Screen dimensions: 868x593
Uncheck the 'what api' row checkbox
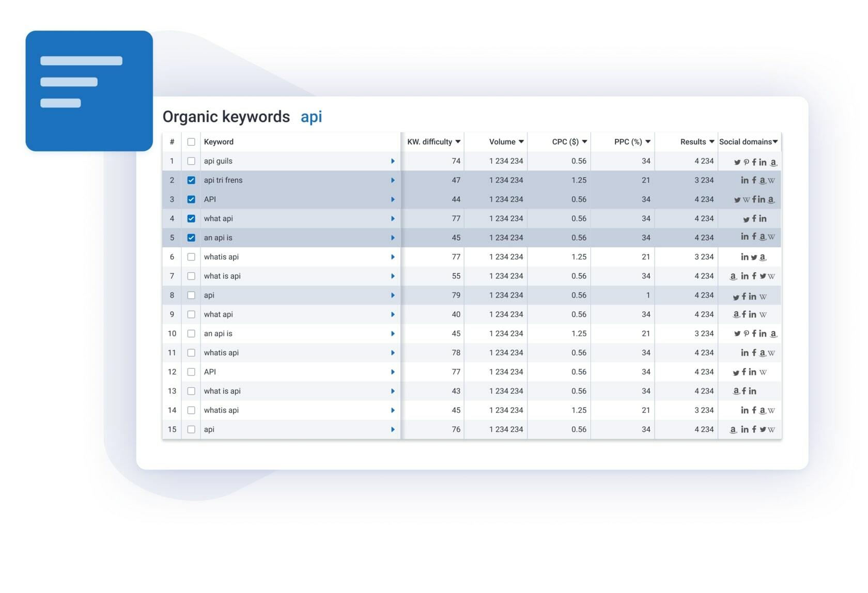(x=191, y=219)
